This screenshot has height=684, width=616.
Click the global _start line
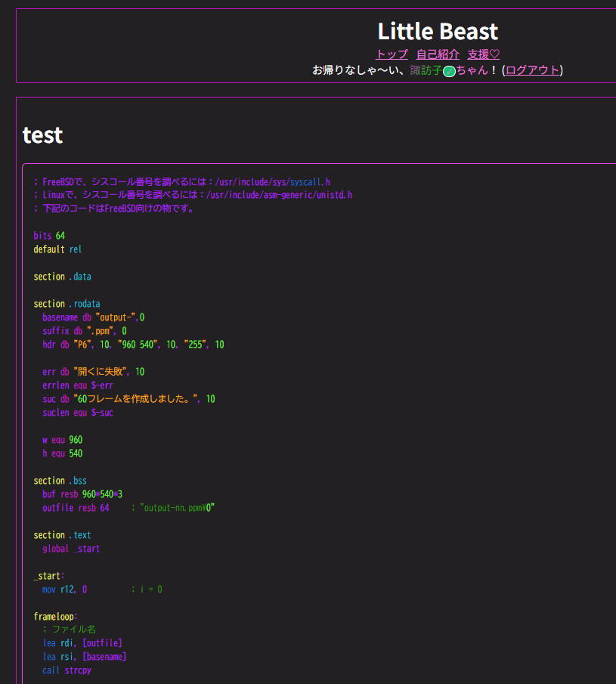pyautogui.click(x=71, y=549)
